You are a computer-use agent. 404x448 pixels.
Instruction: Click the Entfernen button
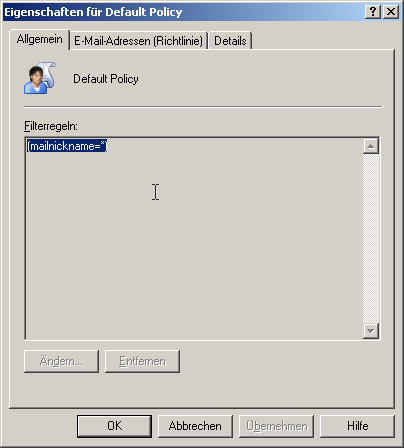[x=142, y=361]
